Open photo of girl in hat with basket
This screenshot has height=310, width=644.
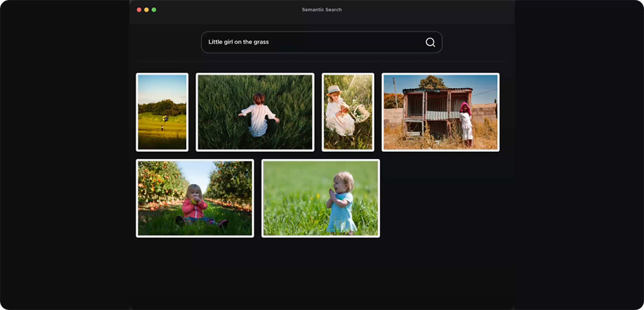(348, 112)
